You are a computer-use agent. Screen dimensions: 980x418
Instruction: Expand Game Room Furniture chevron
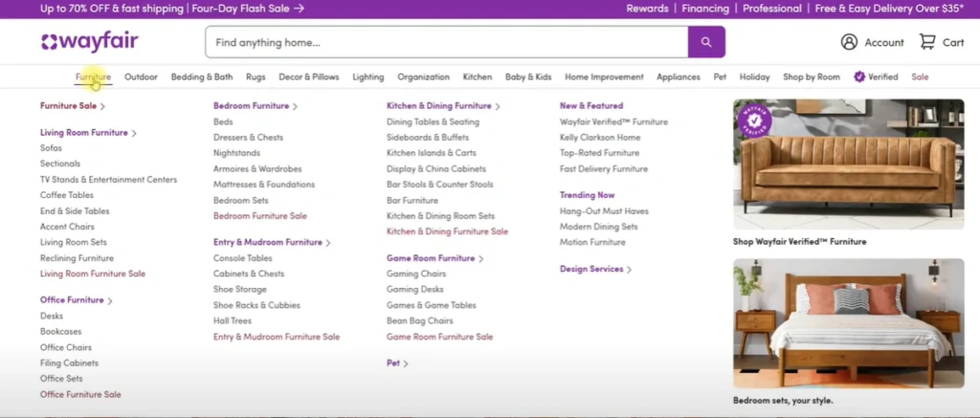(481, 258)
